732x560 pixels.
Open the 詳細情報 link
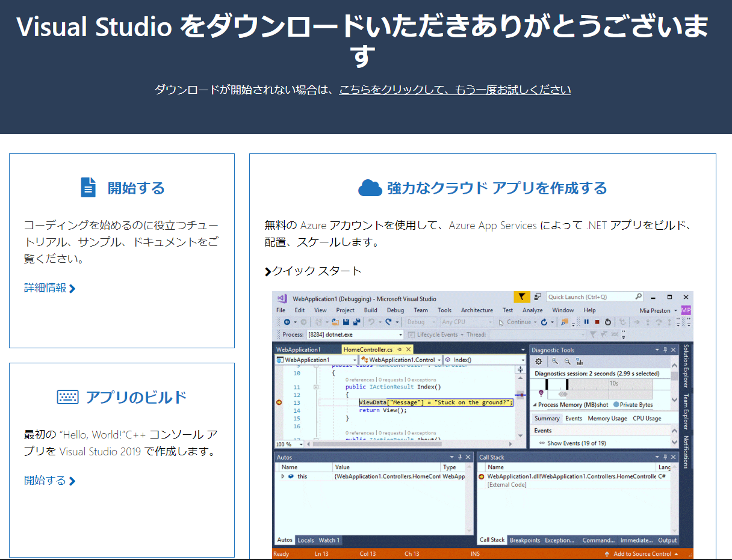tap(49, 288)
